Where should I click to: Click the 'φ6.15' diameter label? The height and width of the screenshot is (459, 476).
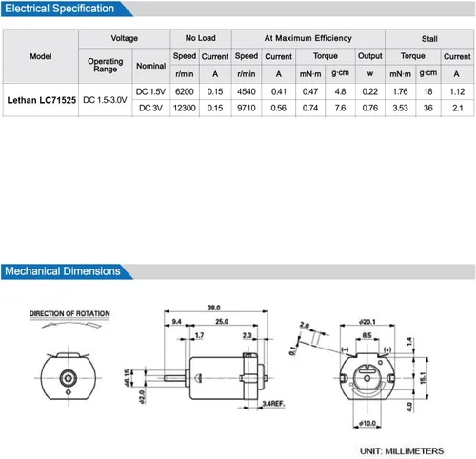coord(128,378)
